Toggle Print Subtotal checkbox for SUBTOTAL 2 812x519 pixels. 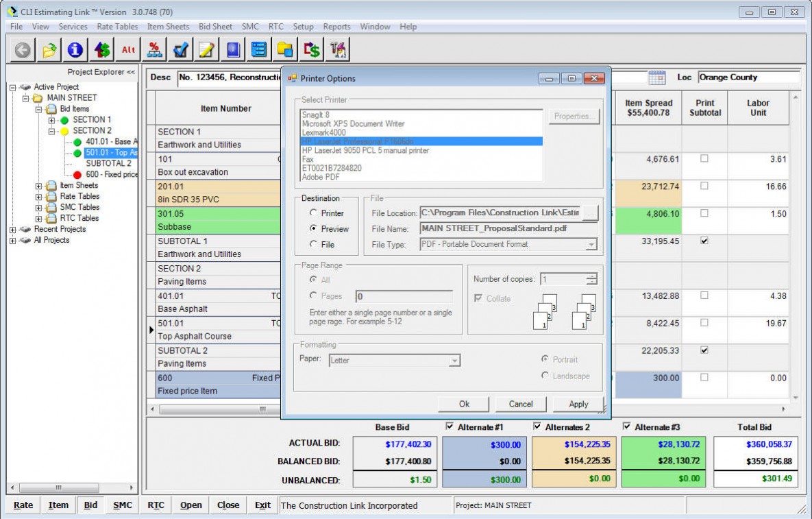pyautogui.click(x=704, y=350)
